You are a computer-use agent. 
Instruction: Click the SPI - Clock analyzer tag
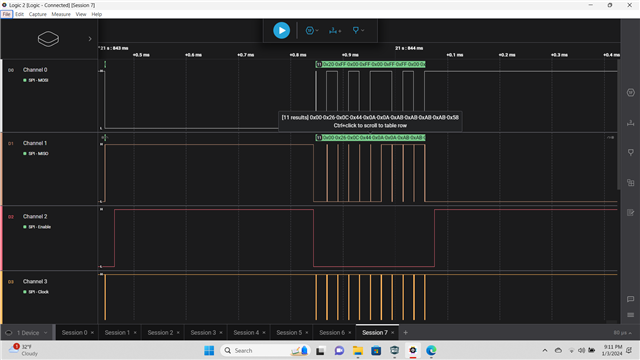[x=36, y=292]
